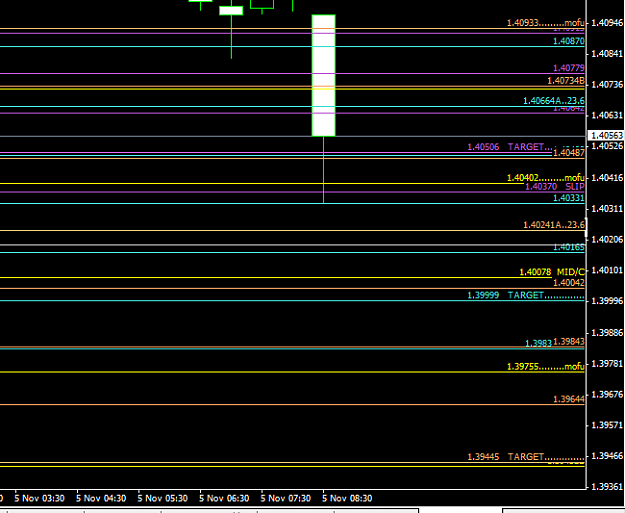Click the orange 1.40042 level label

(x=568, y=283)
